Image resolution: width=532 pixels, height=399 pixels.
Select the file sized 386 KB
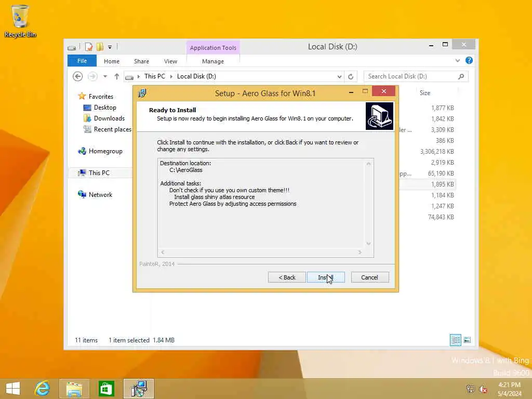point(445,140)
